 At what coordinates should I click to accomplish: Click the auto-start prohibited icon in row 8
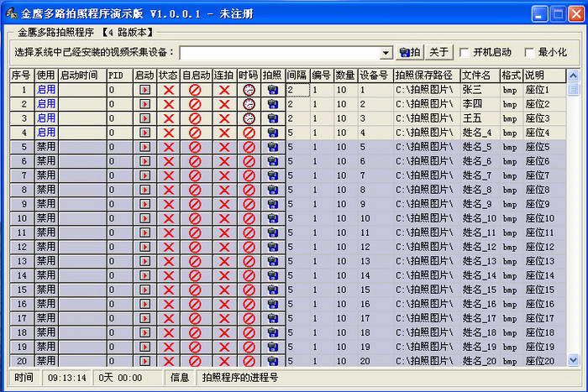pyautogui.click(x=195, y=190)
